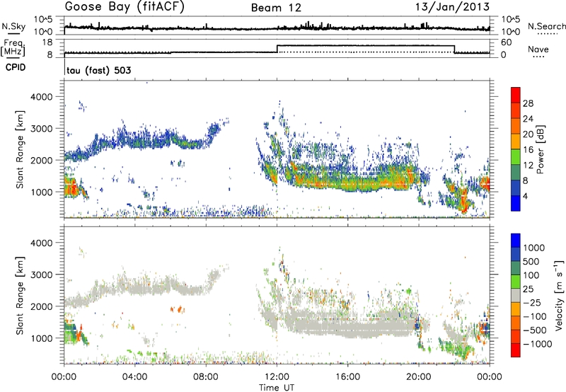Click the '20:00' time axis tick label
Viewport: 566px width, 392px height.
[419, 377]
